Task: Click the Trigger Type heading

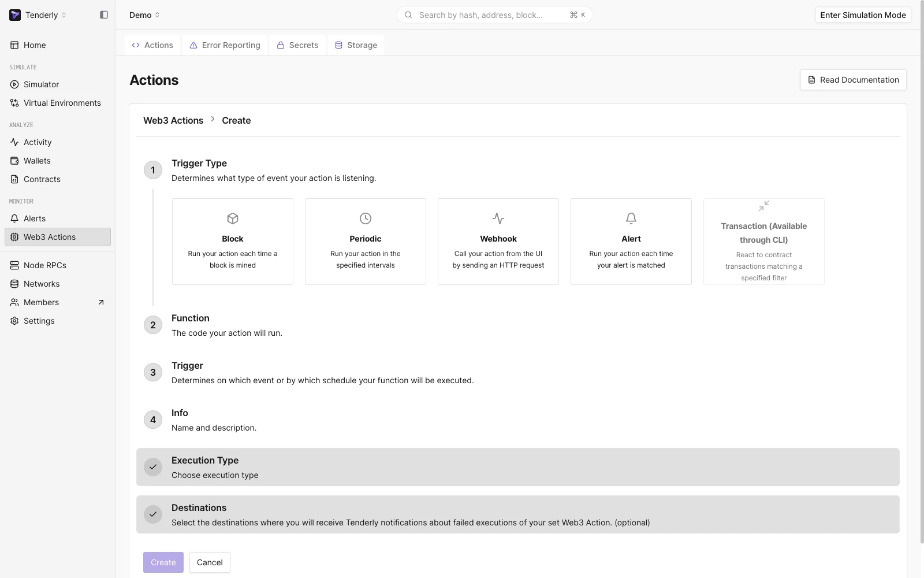Action: [199, 163]
